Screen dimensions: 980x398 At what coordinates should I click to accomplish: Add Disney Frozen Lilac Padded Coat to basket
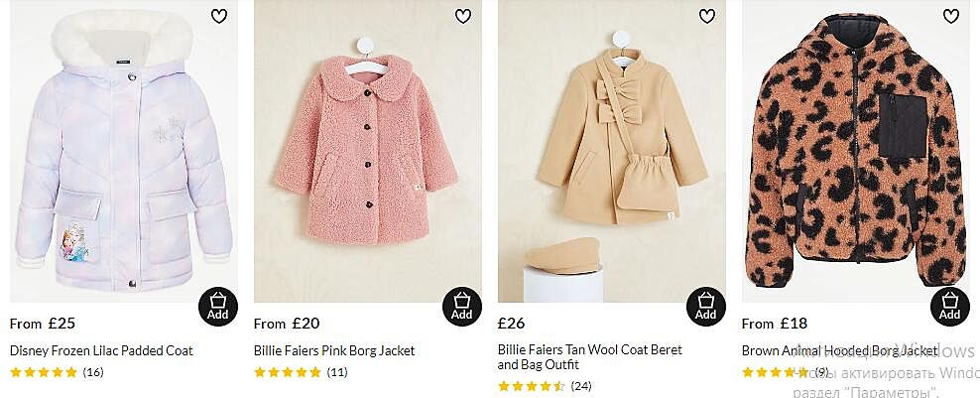click(x=217, y=305)
